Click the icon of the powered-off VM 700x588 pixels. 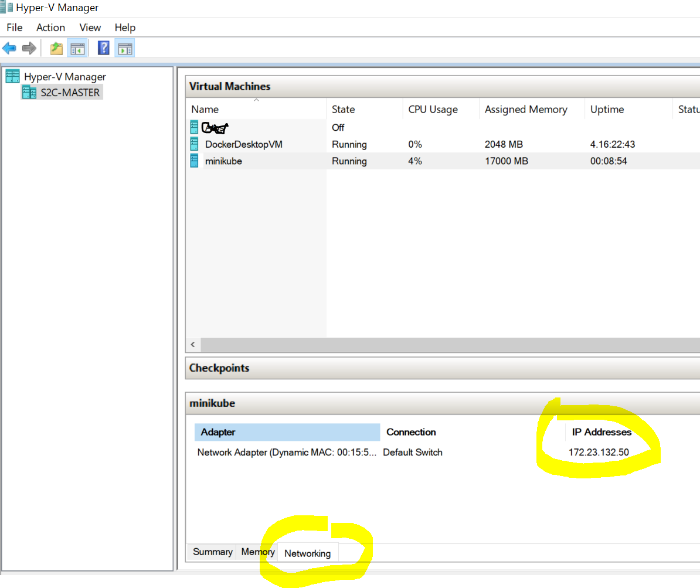[x=194, y=127]
